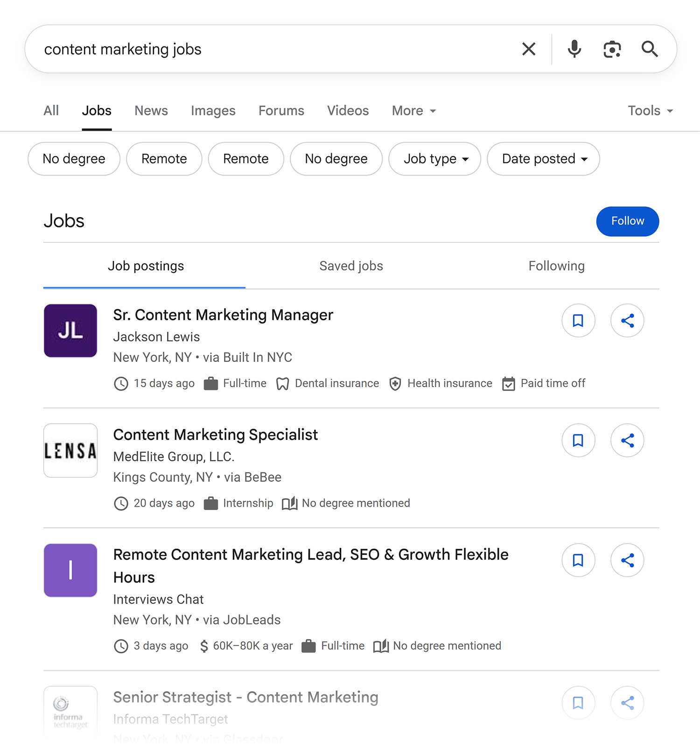Screen dimensions: 700x756
Task: Open Senior Strategist - Content Marketing listing
Action: [246, 697]
